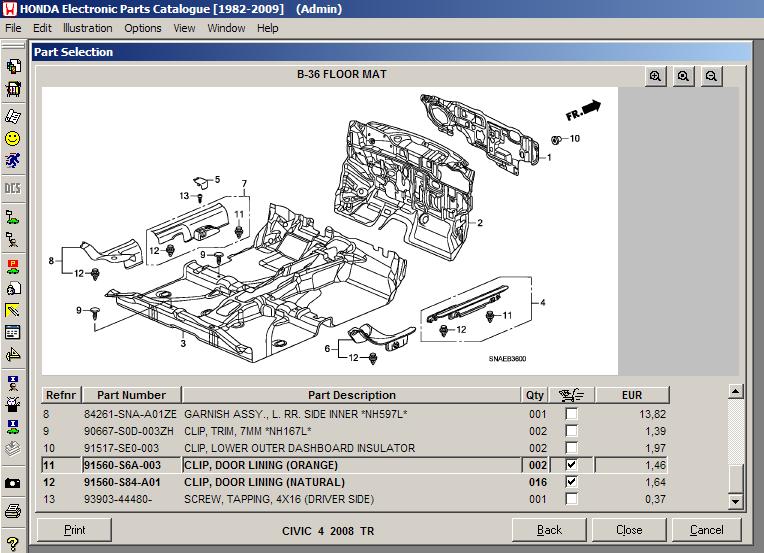
Task: Click the Back button
Action: 549,530
